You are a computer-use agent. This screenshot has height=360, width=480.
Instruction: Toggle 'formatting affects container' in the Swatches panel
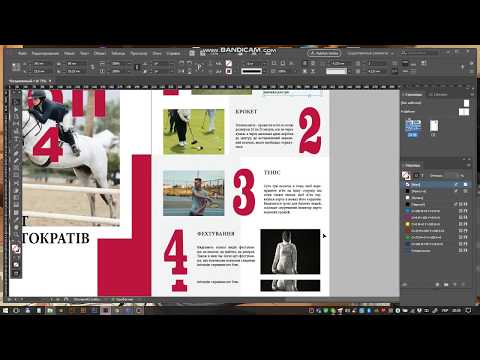click(x=416, y=175)
